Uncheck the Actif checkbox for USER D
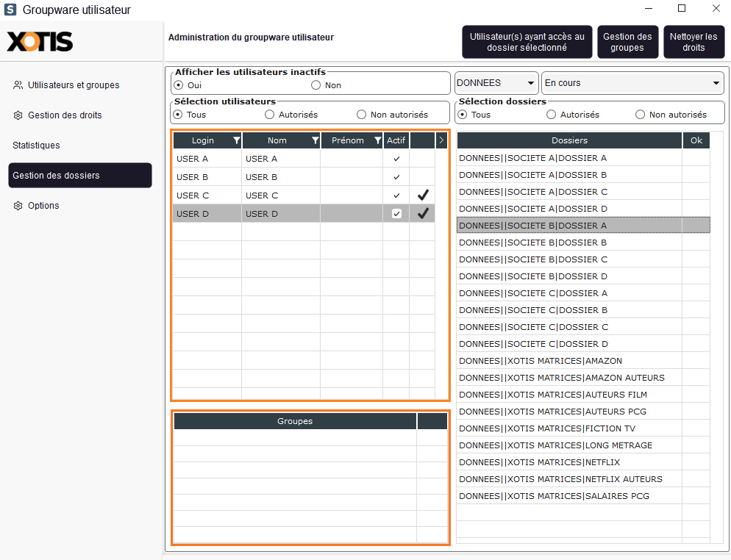 tap(396, 213)
